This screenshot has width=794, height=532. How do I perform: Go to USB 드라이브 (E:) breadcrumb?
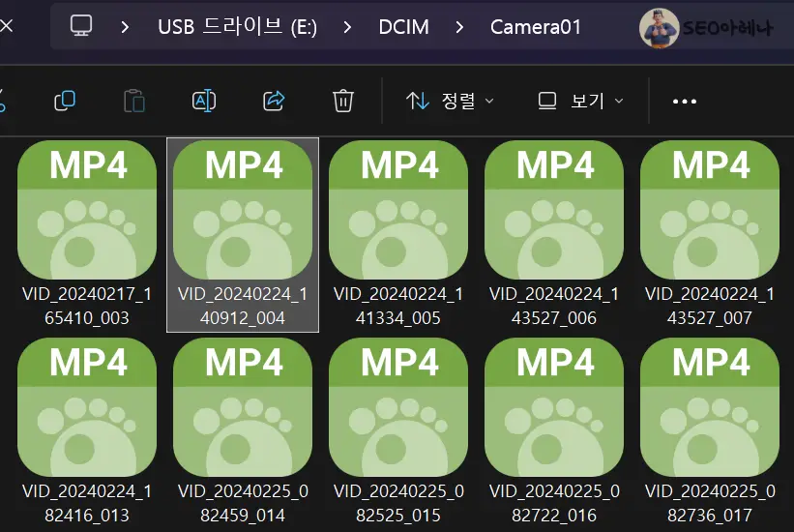pyautogui.click(x=238, y=26)
